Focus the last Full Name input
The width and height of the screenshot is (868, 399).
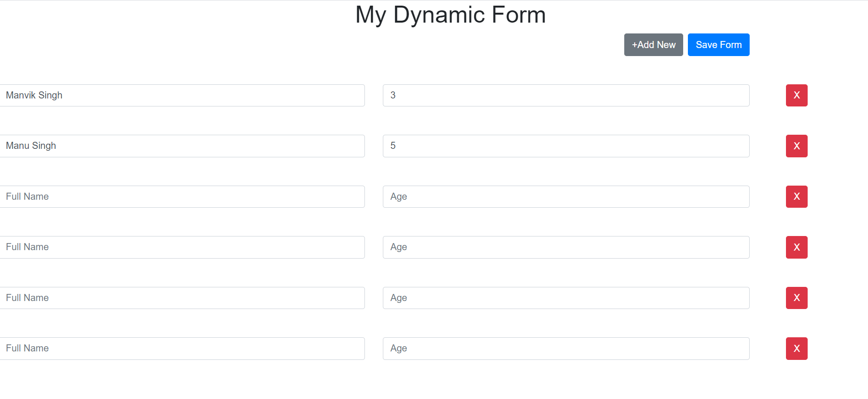[182, 349]
